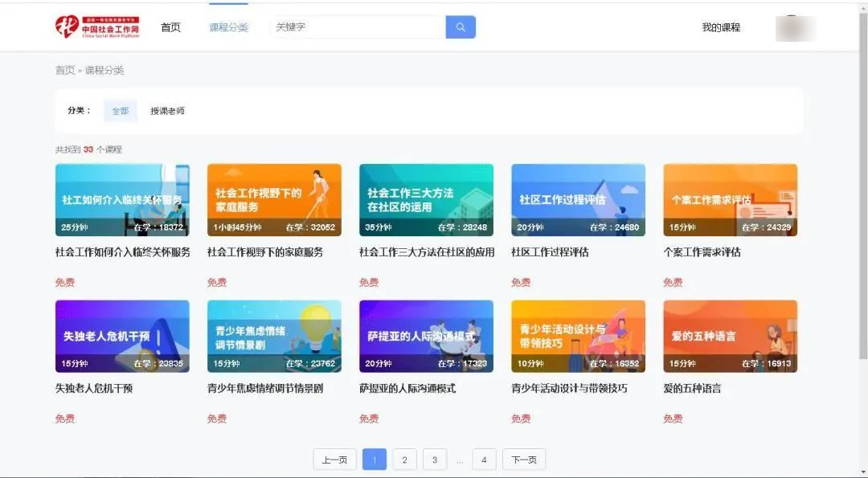Image resolution: width=868 pixels, height=478 pixels.
Task: Focus the 关键字 search input field
Action: tap(358, 27)
